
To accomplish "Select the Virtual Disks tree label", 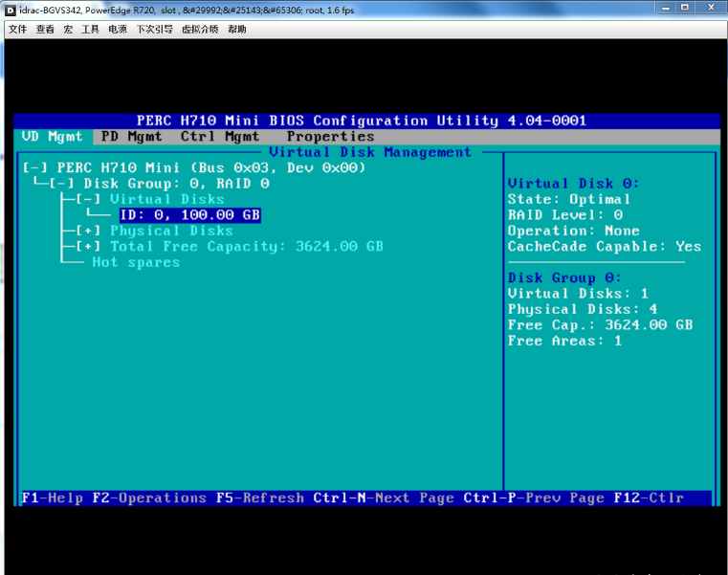I will click(166, 199).
